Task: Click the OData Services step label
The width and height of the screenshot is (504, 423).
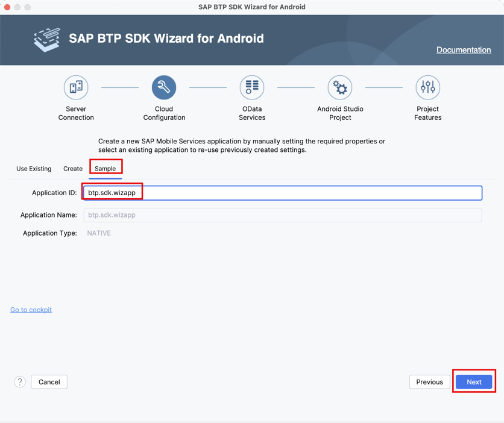Action: tap(252, 113)
